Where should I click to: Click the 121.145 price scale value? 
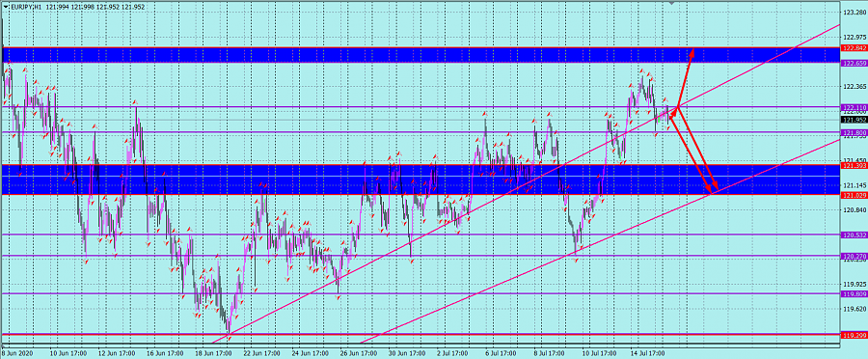click(854, 185)
